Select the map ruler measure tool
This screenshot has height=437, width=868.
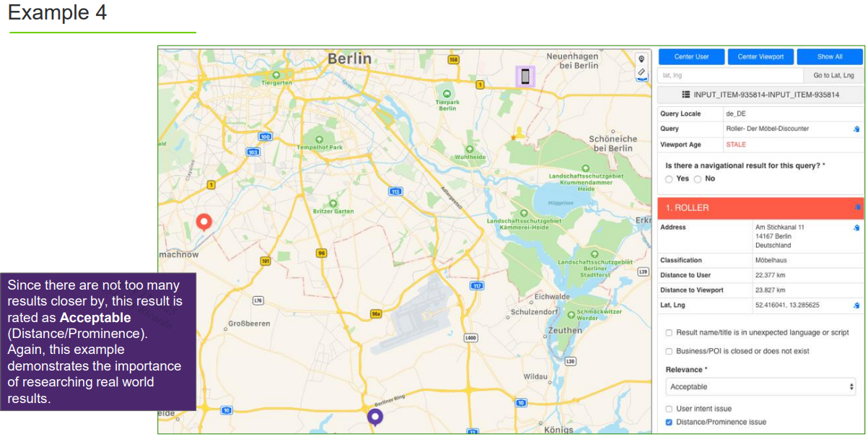(x=641, y=72)
